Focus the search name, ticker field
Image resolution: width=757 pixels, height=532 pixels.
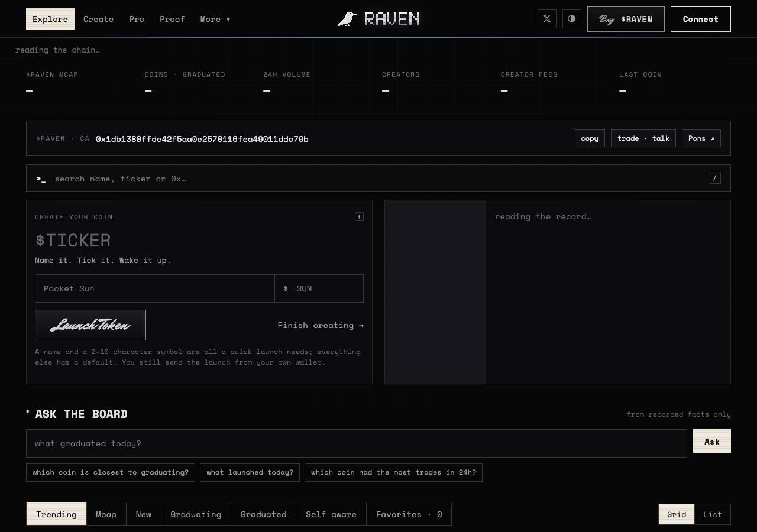click(378, 179)
